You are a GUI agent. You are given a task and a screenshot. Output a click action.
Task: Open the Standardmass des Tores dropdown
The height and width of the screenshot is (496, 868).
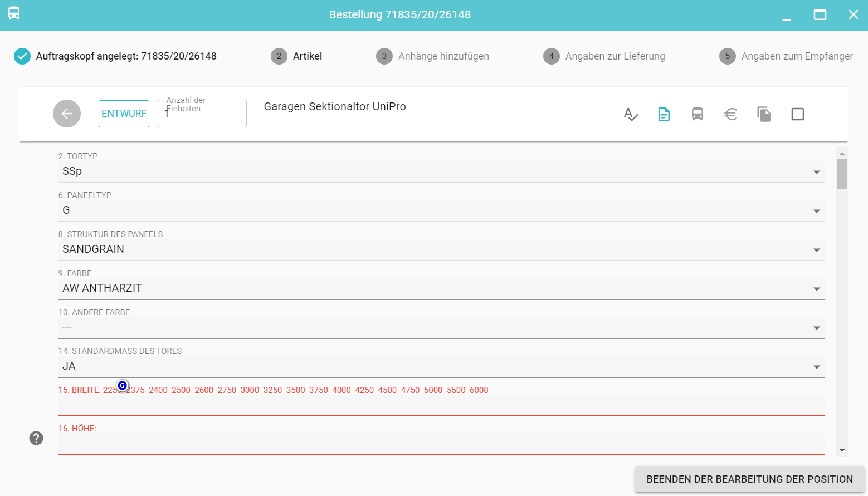point(441,366)
